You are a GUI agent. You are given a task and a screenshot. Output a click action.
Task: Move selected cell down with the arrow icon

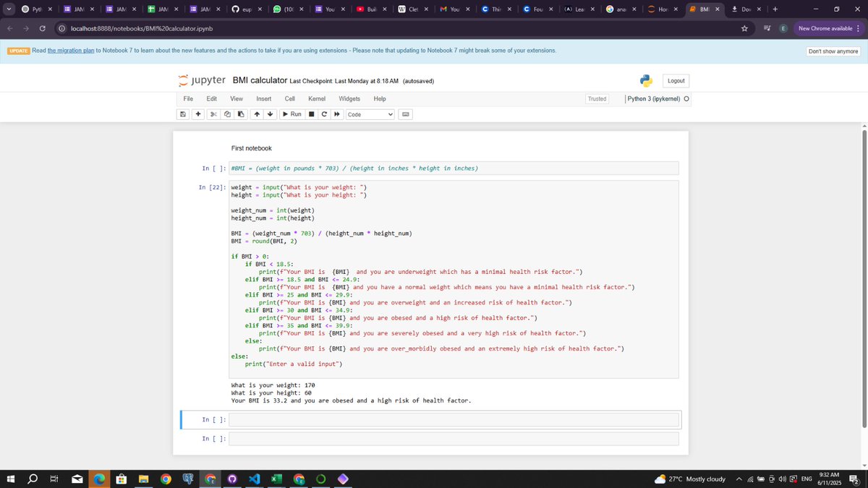coord(270,114)
